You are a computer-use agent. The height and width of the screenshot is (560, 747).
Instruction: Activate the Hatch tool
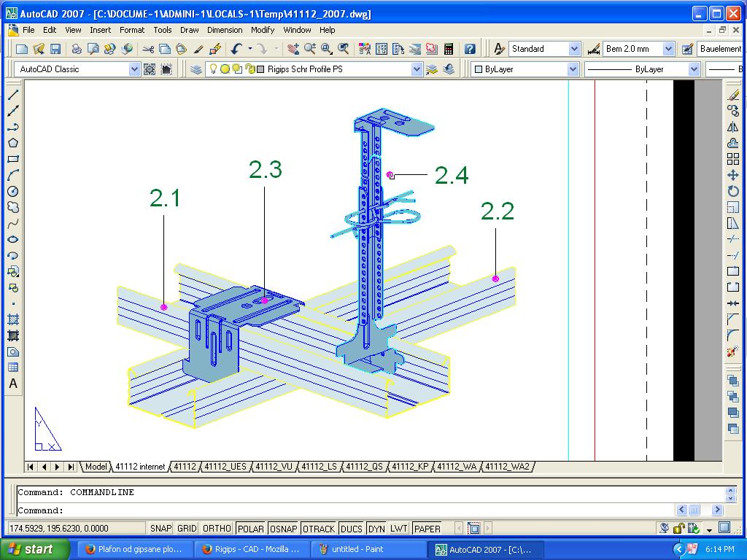(x=13, y=319)
